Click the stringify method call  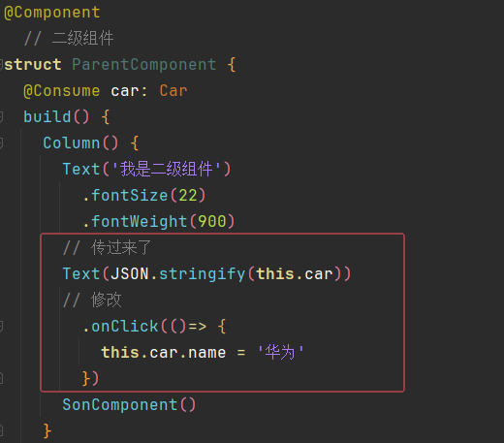(x=203, y=274)
